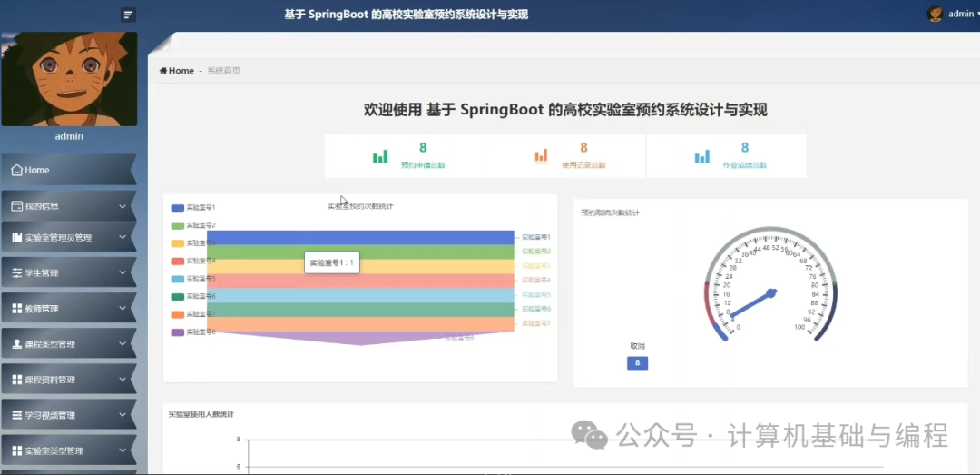Click the purple bottom funnel segment
This screenshot has width=980, height=475.
360,338
